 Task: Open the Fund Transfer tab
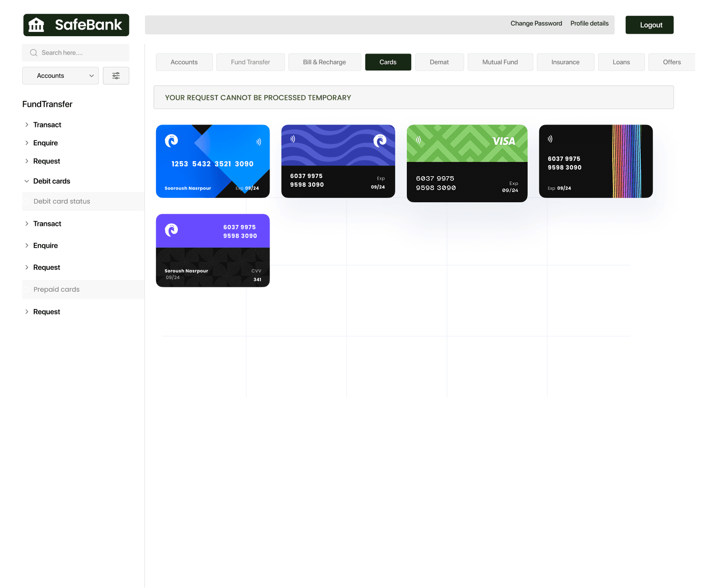click(x=250, y=62)
